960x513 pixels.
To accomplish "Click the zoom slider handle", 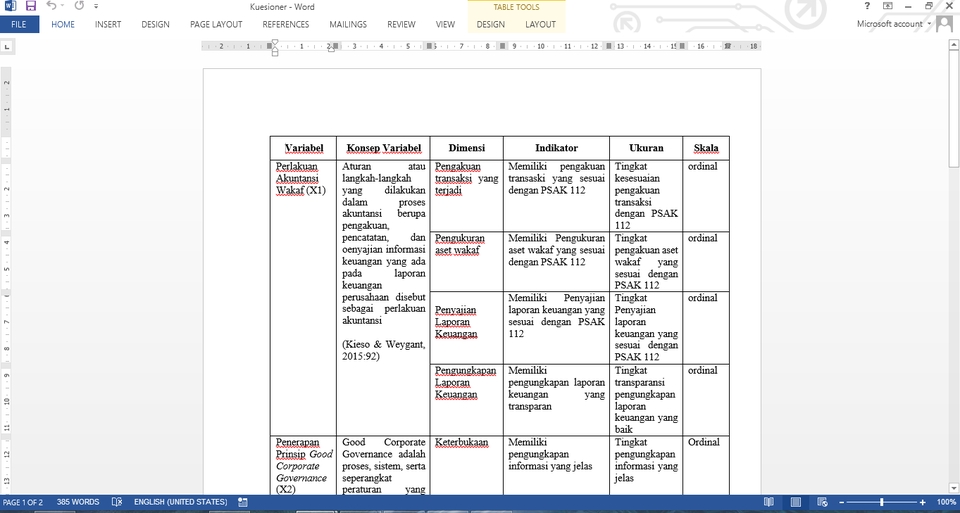I will click(882, 502).
